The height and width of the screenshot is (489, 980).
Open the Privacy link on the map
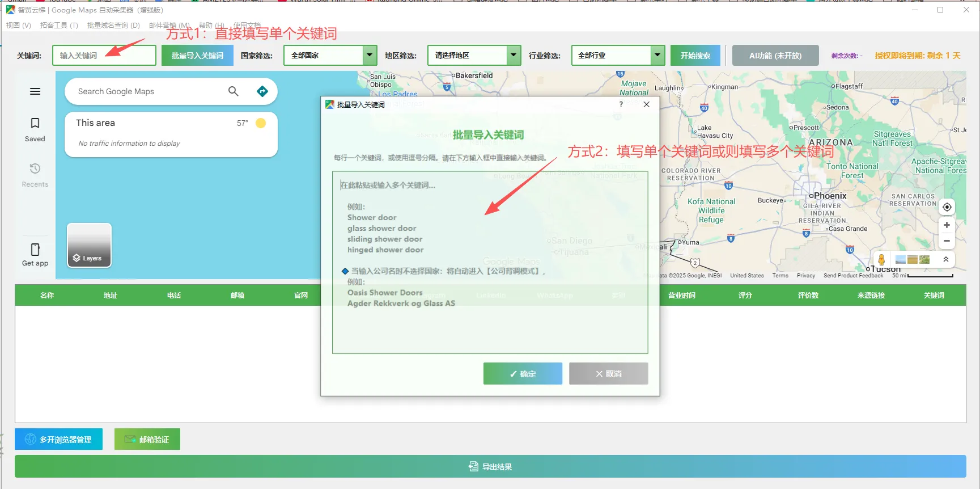point(806,276)
